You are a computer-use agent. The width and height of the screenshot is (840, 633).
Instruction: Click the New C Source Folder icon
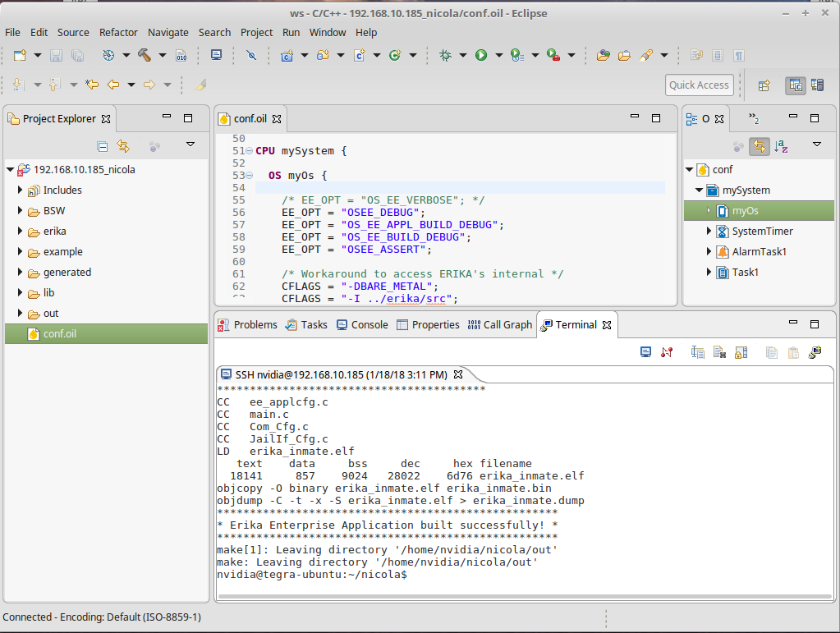click(323, 55)
